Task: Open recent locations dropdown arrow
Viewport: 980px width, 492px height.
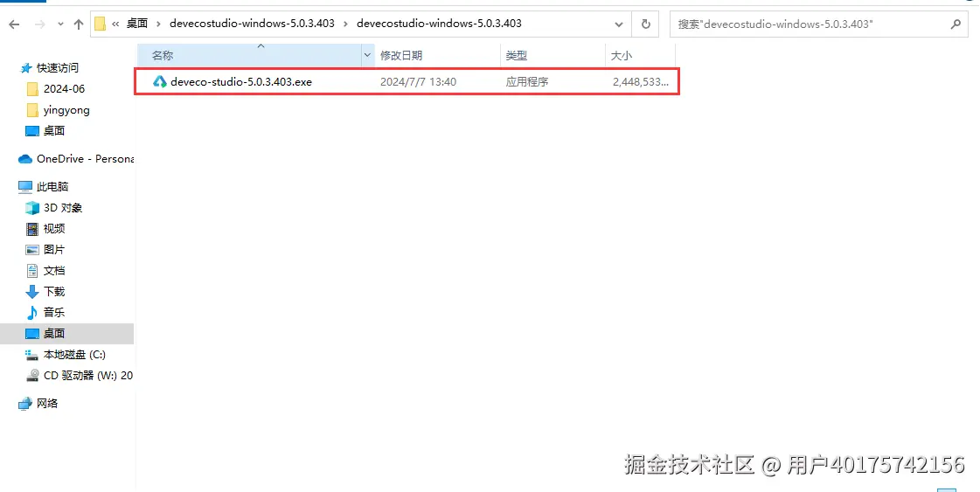Action: [60, 24]
